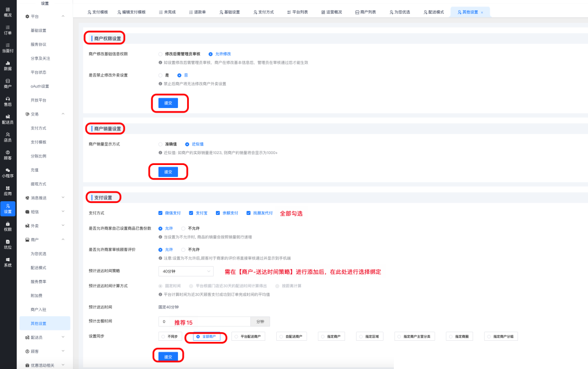Open the 预计送达时间策略 40分钟 dropdown
The image size is (588, 369).
[x=185, y=271]
